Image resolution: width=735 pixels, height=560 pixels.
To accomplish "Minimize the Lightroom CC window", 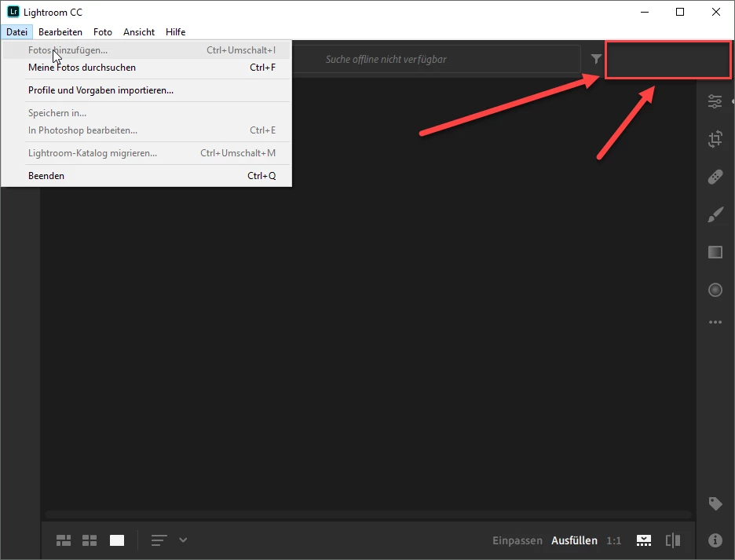I will pyautogui.click(x=645, y=12).
